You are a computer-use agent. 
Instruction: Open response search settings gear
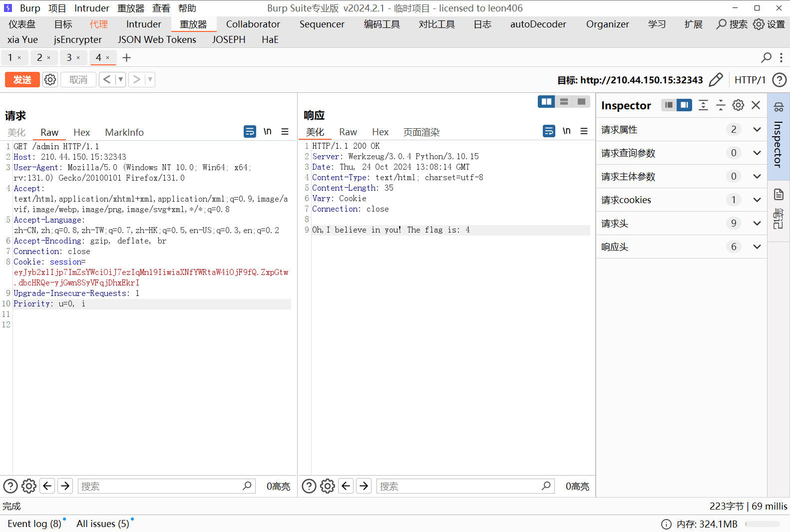[x=328, y=486]
